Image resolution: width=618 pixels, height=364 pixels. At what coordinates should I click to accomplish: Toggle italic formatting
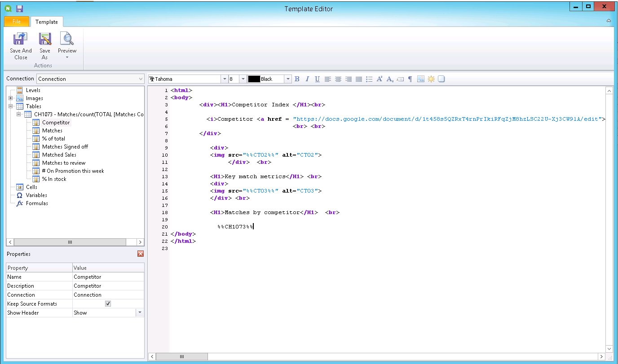[307, 79]
